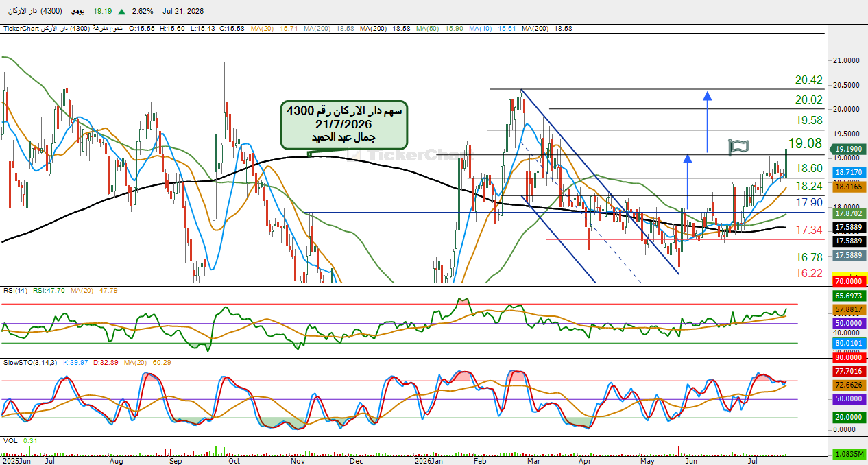Screen dimensions: 868x465
Task: Open the RSI(14) indicator label
Action: click(x=14, y=291)
